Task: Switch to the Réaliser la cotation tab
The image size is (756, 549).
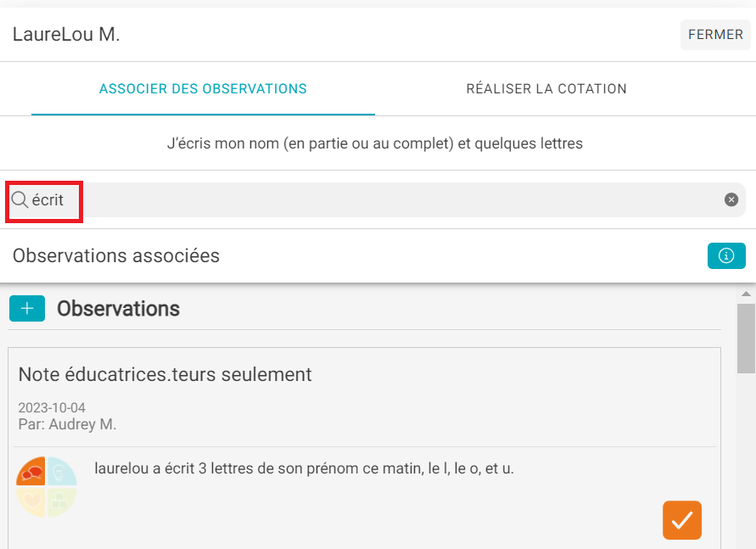Action: coord(546,89)
